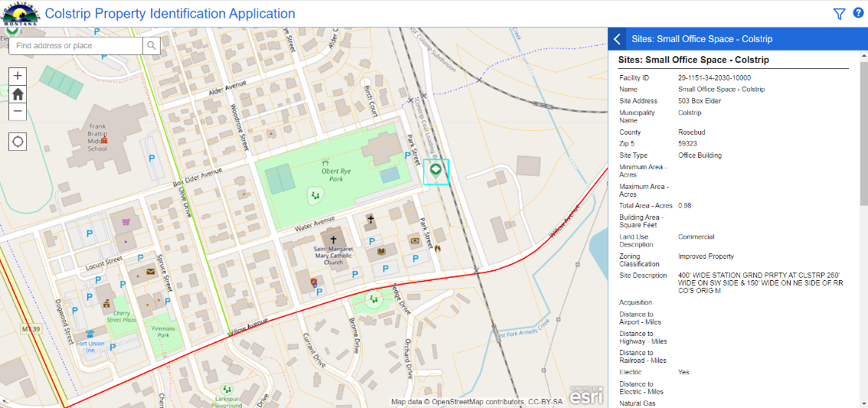Click the Alder Avenue street label
Image resolution: width=868 pixels, height=408 pixels.
point(229,89)
